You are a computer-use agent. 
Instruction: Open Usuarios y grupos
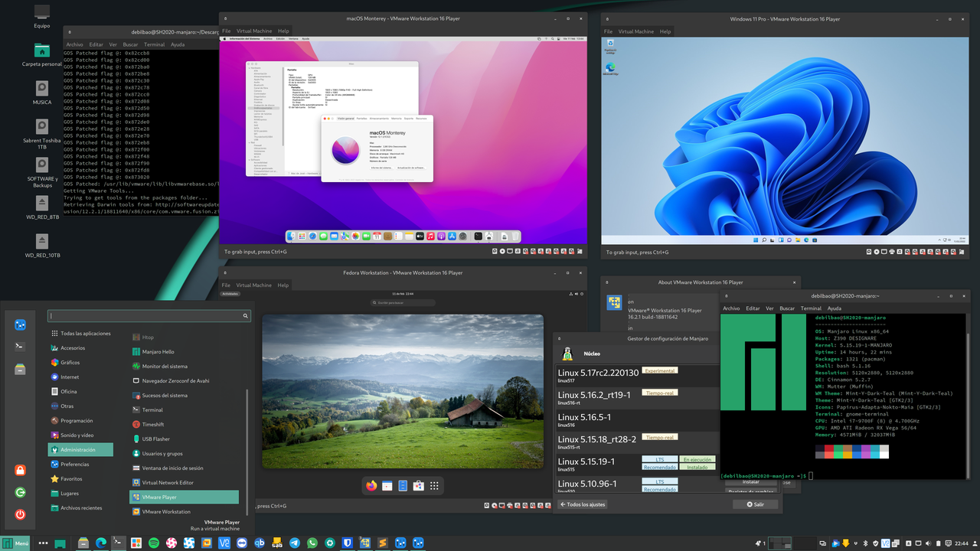[185, 454]
